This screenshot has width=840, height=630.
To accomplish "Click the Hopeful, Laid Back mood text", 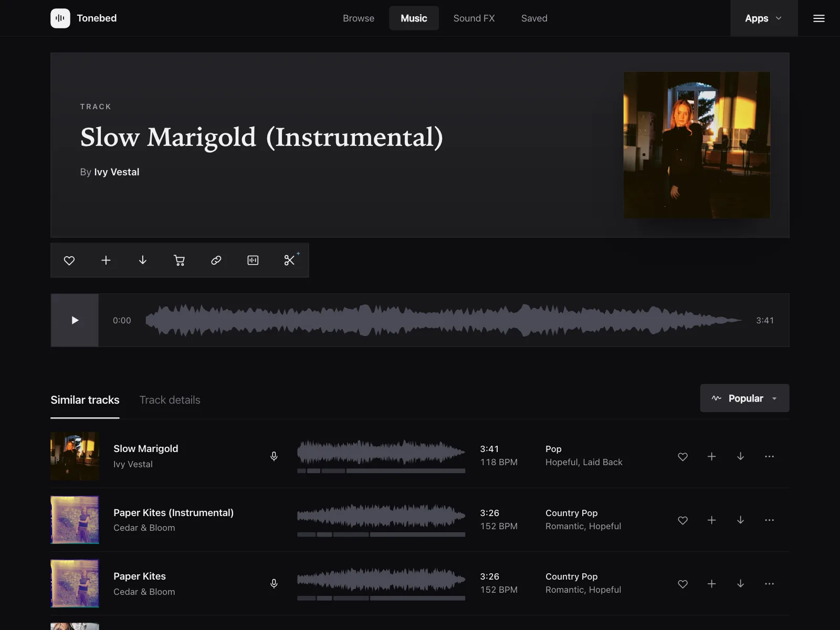I will pyautogui.click(x=584, y=462).
